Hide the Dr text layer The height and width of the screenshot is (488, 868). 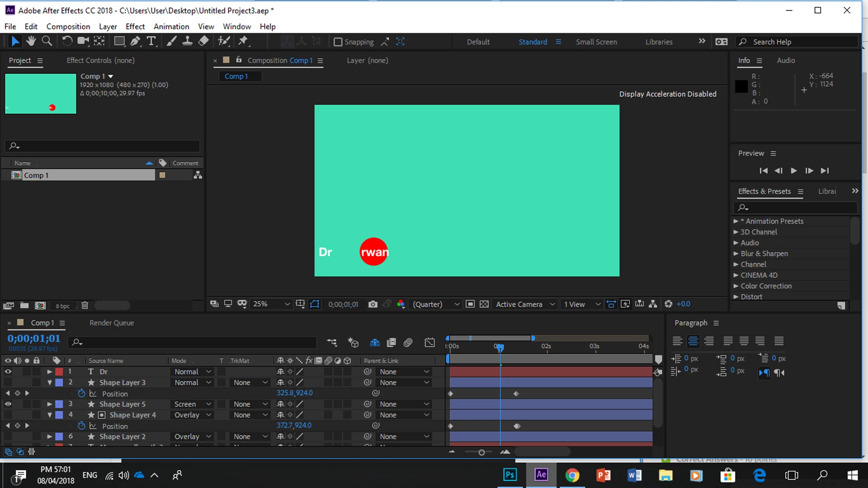8,371
